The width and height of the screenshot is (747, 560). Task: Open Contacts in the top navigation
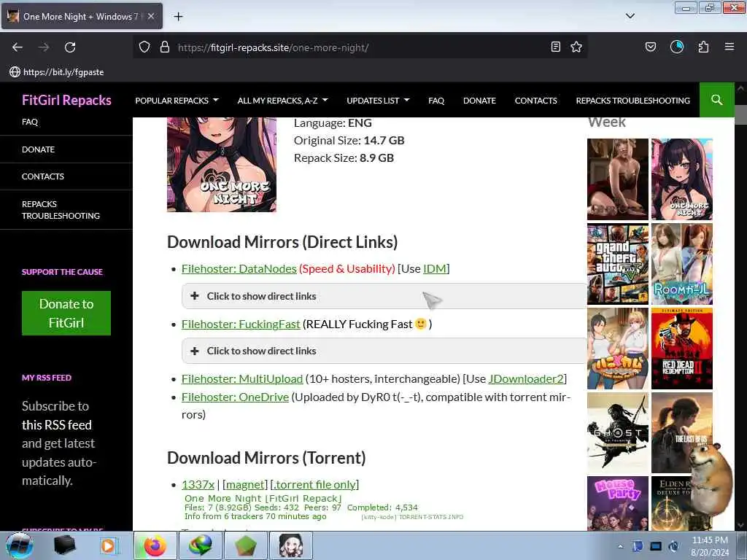tap(535, 101)
